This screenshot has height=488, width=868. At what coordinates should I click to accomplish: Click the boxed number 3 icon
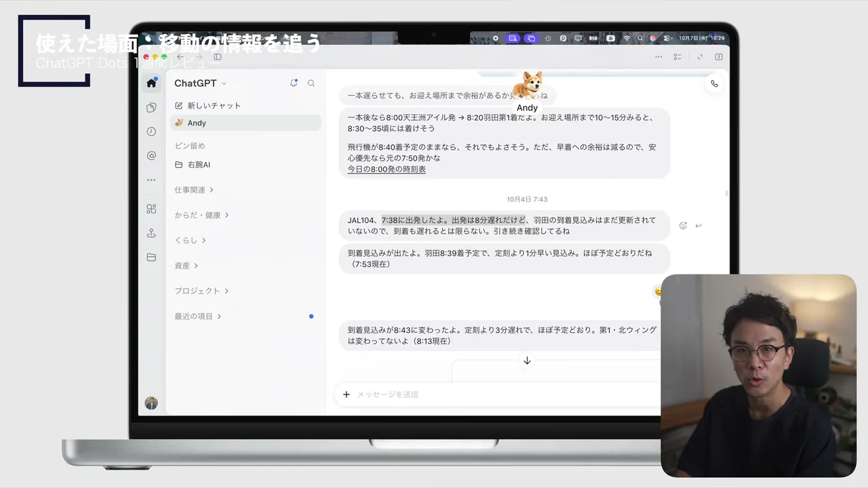pos(719,57)
